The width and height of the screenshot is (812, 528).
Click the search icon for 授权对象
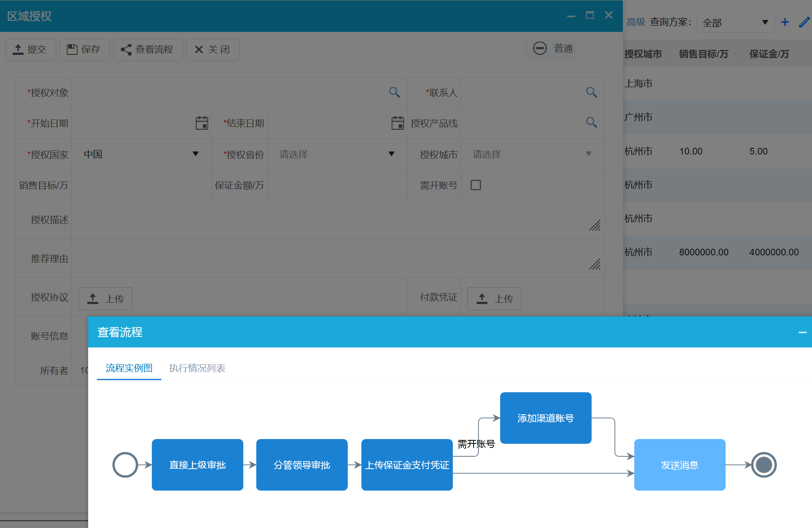tap(394, 92)
